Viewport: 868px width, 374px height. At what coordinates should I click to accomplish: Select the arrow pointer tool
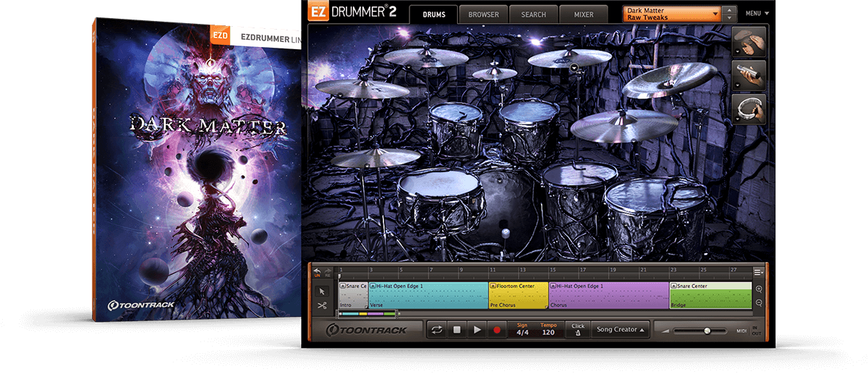(323, 291)
